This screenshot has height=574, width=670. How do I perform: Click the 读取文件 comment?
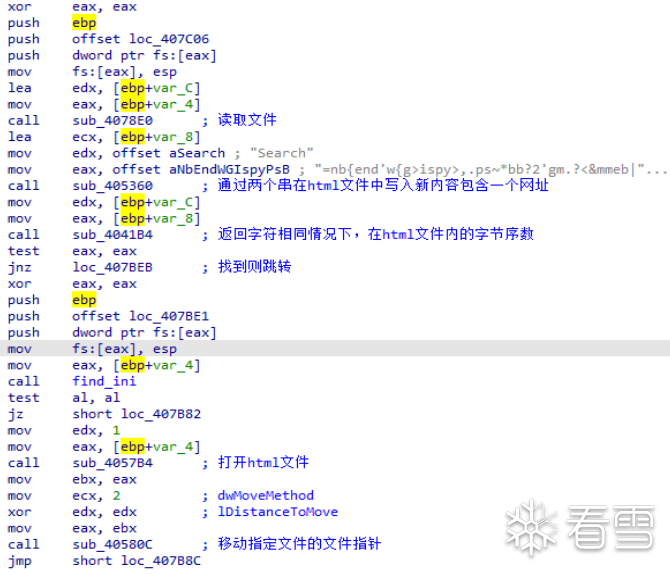click(247, 120)
